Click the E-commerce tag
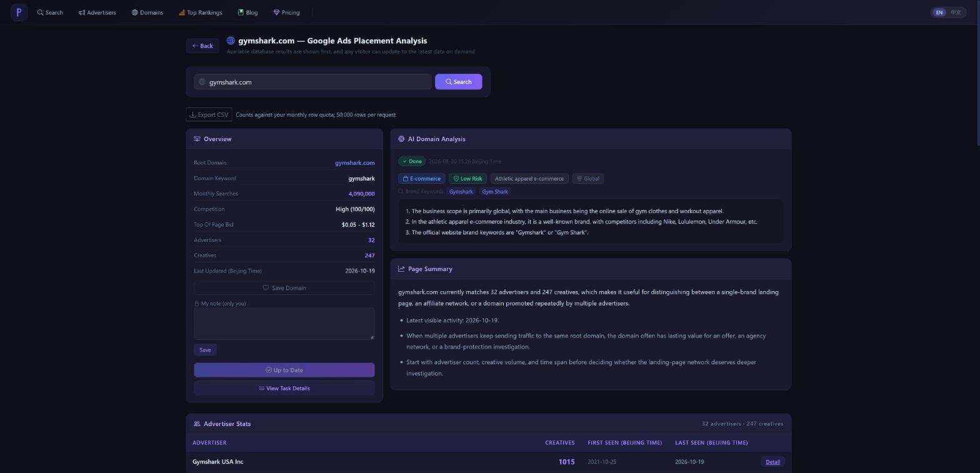Screen dimensions: 980x473 point(421,179)
